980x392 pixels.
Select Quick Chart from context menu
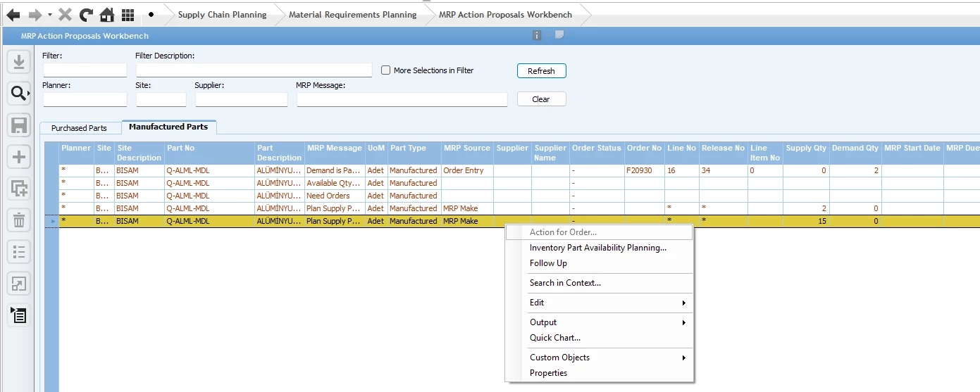tap(554, 338)
